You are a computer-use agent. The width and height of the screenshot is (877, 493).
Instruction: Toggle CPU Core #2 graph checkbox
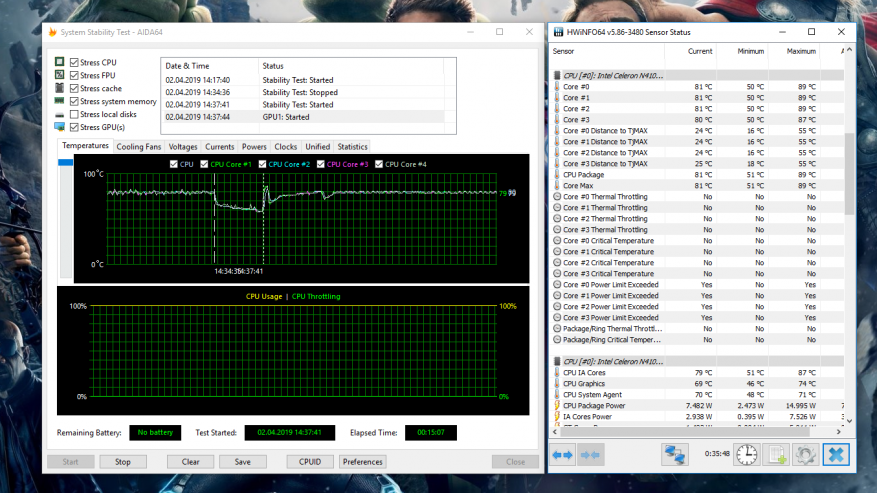262,164
